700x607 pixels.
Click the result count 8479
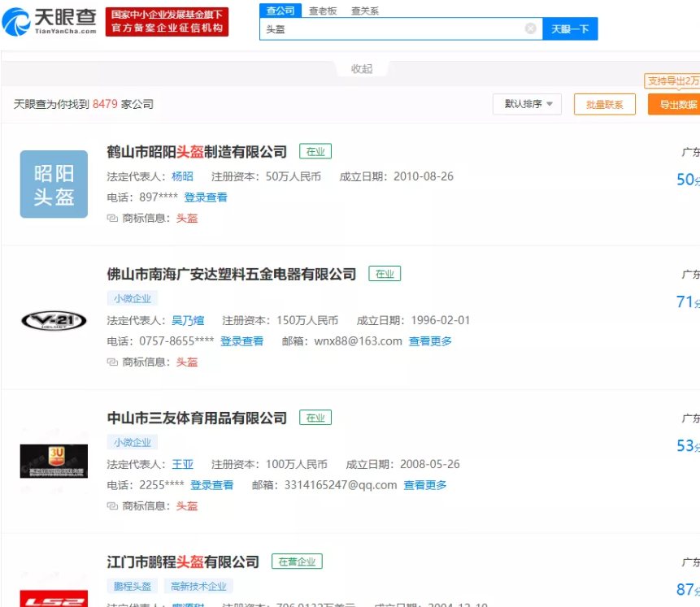[105, 104]
